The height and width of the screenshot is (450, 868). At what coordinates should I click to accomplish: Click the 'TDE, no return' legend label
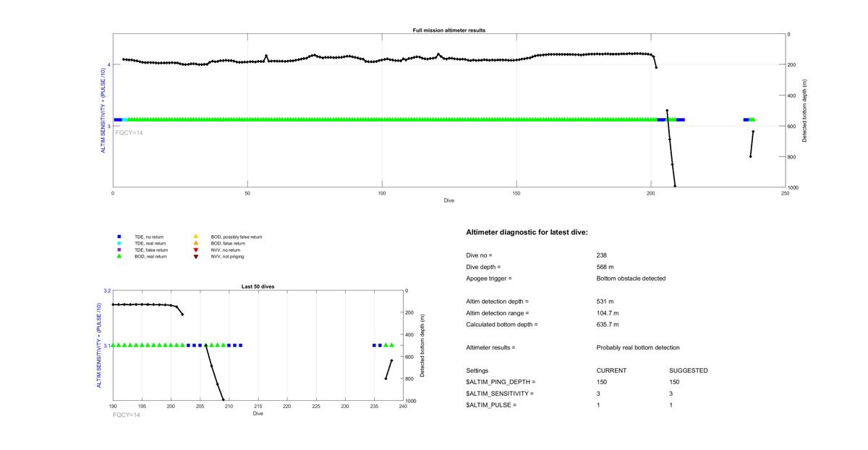click(x=149, y=237)
